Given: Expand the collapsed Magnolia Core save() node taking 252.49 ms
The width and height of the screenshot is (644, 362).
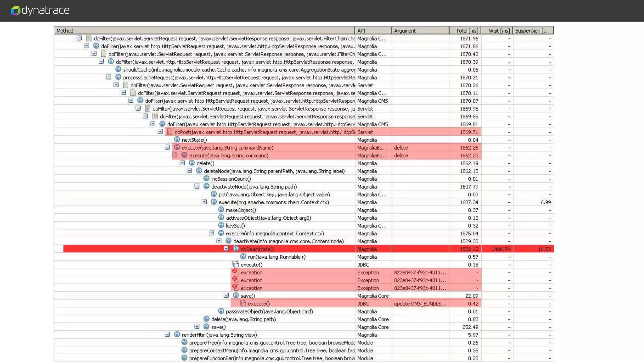Looking at the screenshot, I should point(197,327).
